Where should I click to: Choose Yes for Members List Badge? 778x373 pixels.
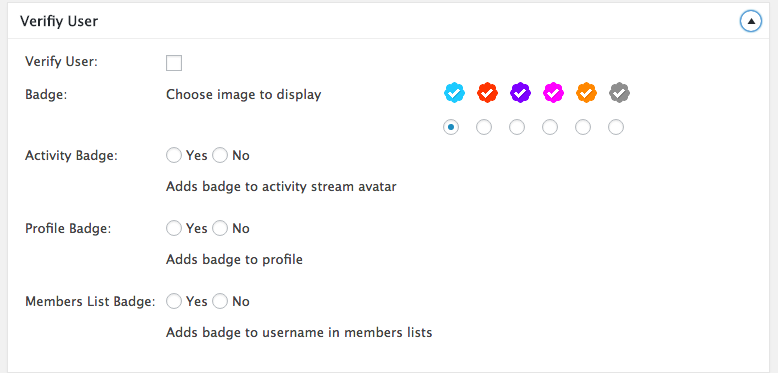174,302
